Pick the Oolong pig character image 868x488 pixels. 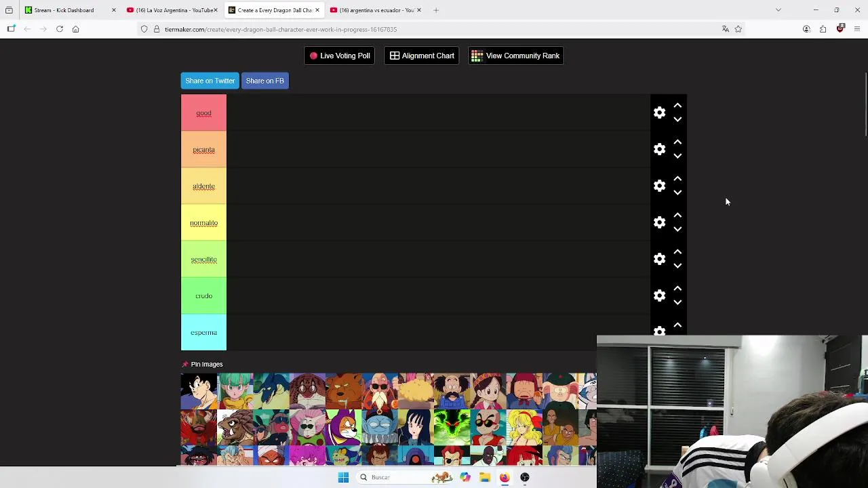click(561, 391)
